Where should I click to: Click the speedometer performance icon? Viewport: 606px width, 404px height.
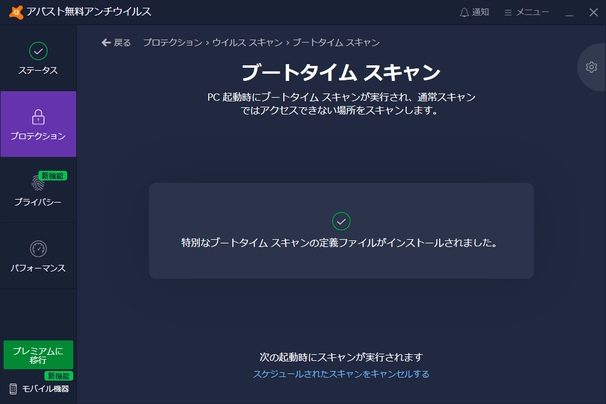point(38,249)
